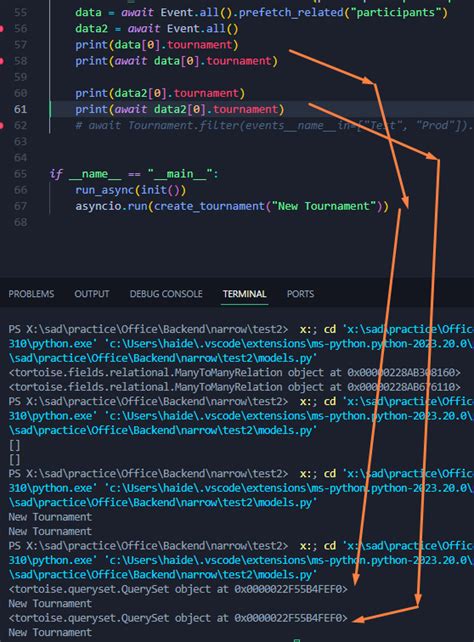Image resolution: width=474 pixels, height=642 pixels.
Task: Click '__name__' on line 65
Action: point(95,174)
